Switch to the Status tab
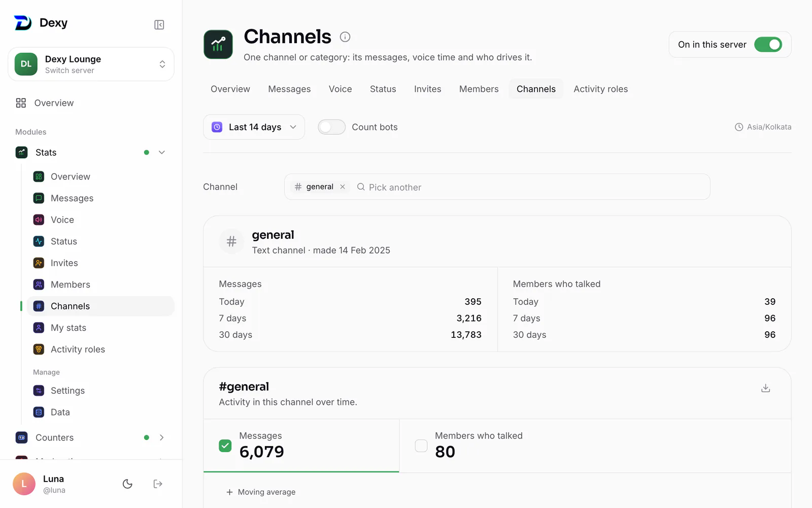Screen dimensions: 812x508 (383, 89)
